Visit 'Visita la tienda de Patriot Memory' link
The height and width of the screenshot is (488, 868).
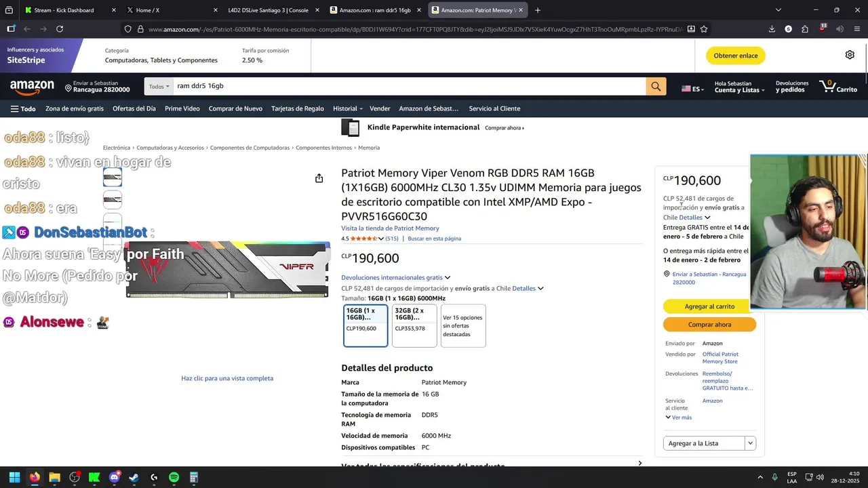[x=390, y=228]
